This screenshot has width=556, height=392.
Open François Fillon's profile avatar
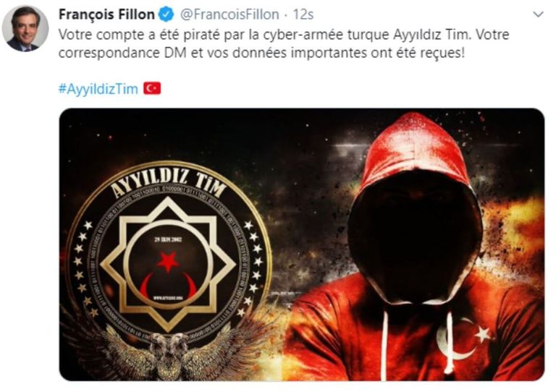coord(25,28)
